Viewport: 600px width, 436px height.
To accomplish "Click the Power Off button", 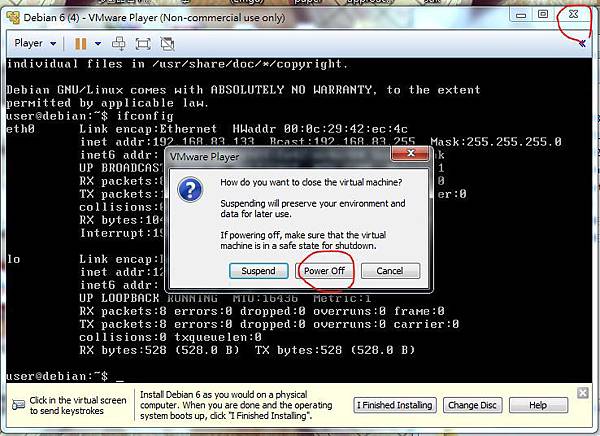I will [324, 271].
